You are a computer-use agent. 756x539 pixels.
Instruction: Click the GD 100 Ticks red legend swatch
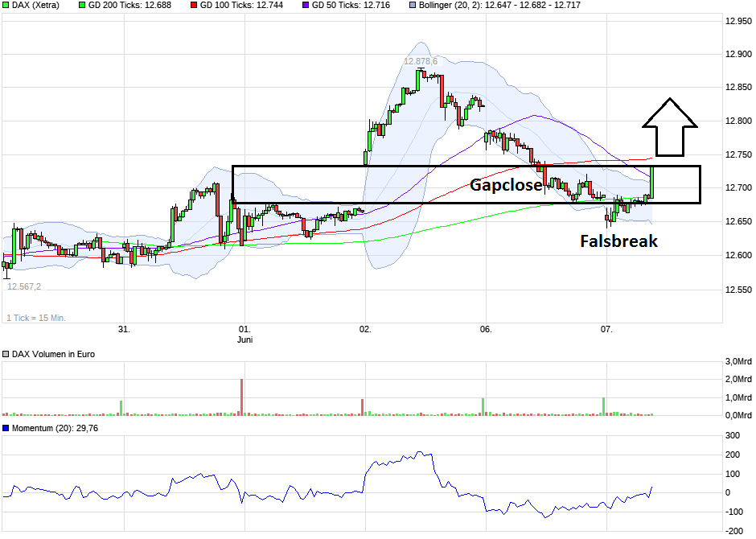[194, 6]
